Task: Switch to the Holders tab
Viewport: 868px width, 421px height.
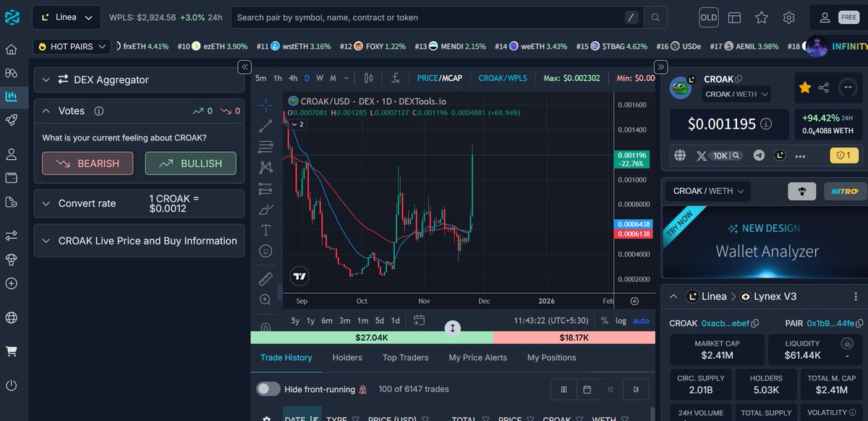Action: [347, 357]
